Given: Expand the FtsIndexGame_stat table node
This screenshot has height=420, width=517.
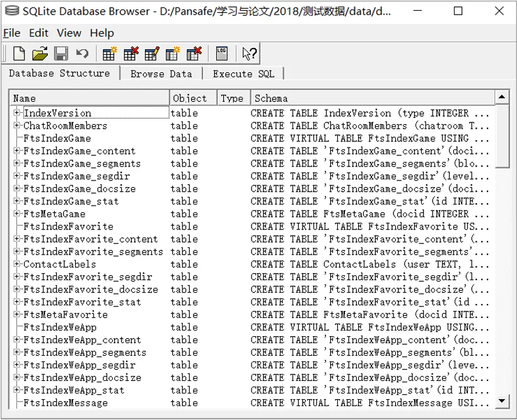Looking at the screenshot, I should (x=16, y=201).
